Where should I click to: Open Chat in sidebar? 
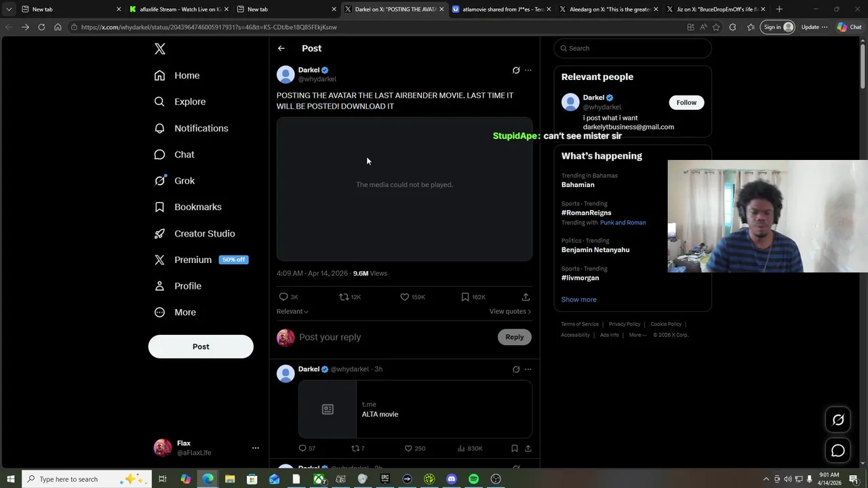(x=174, y=155)
